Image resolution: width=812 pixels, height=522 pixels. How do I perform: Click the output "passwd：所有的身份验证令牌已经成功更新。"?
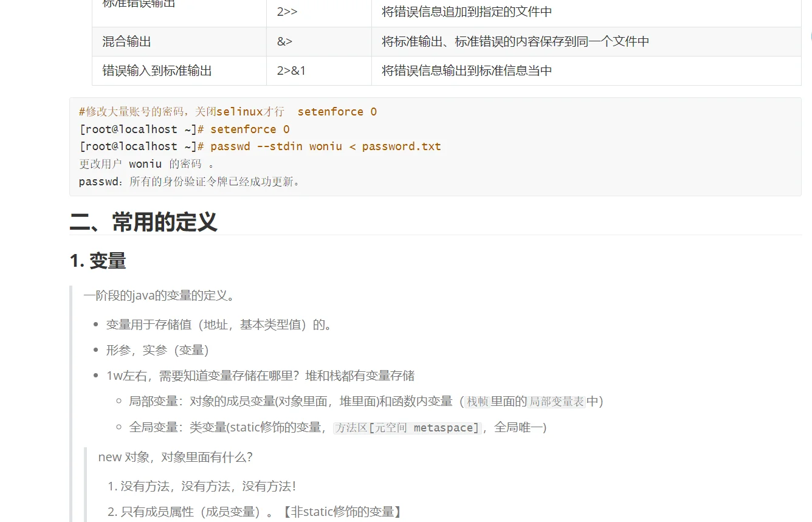click(190, 181)
